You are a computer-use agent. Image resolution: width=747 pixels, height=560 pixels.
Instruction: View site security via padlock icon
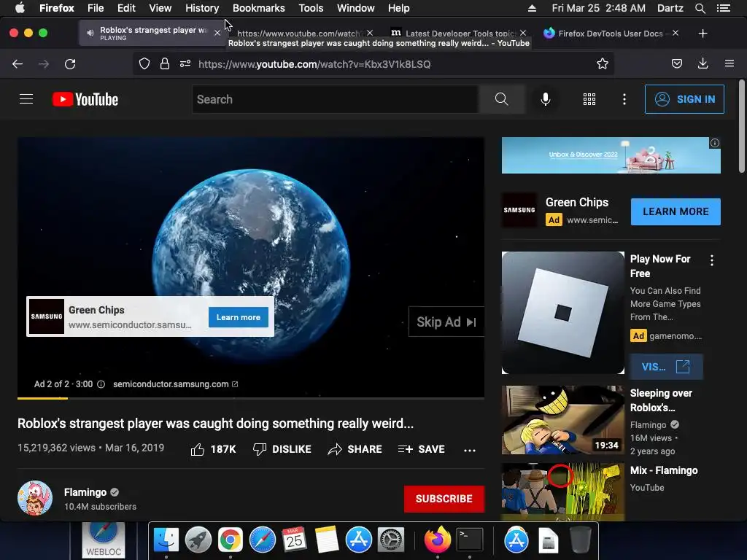[165, 64]
